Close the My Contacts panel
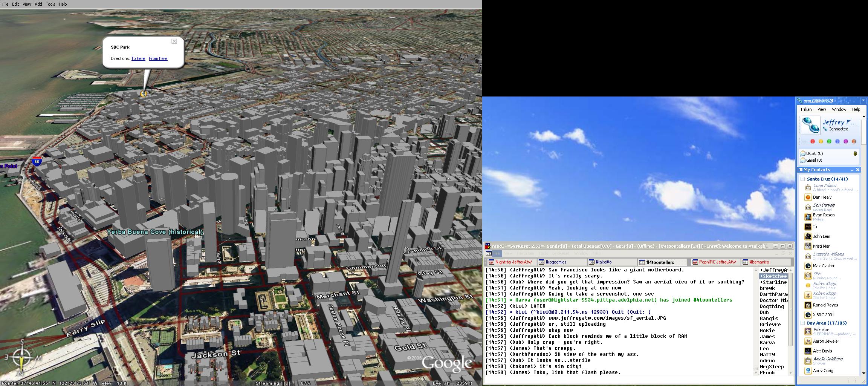The image size is (868, 386). [858, 170]
